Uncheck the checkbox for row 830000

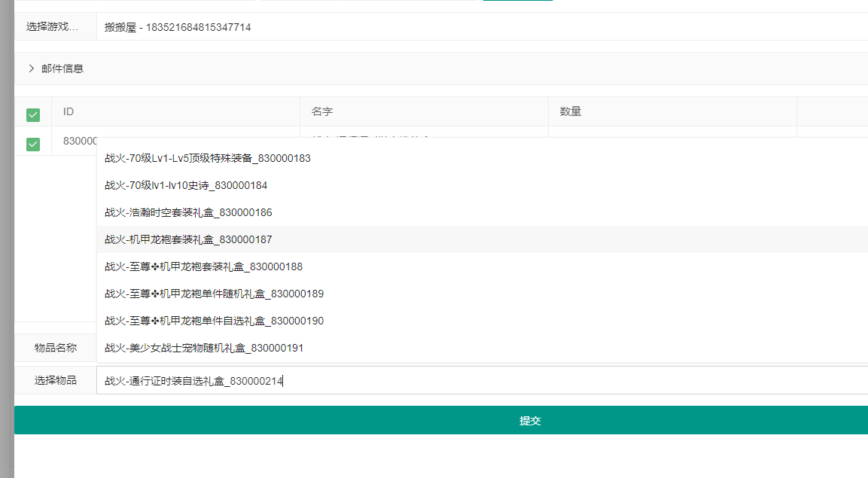coord(33,144)
